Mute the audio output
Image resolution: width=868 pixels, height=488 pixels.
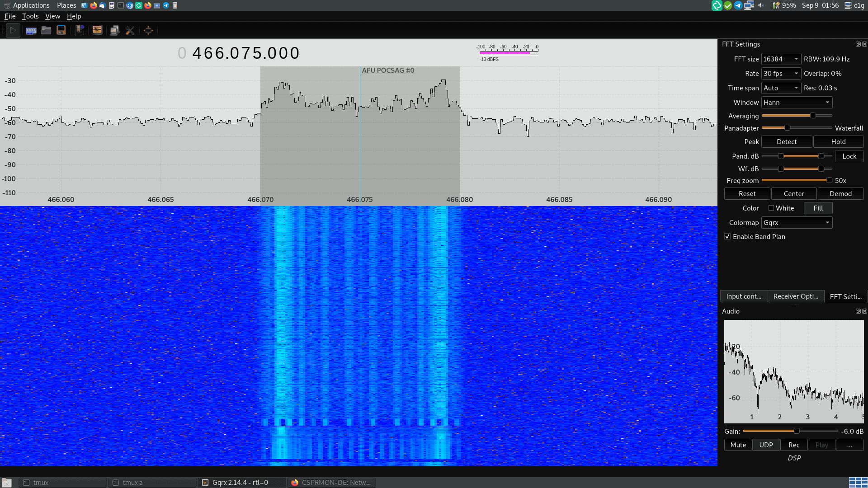[x=738, y=445]
